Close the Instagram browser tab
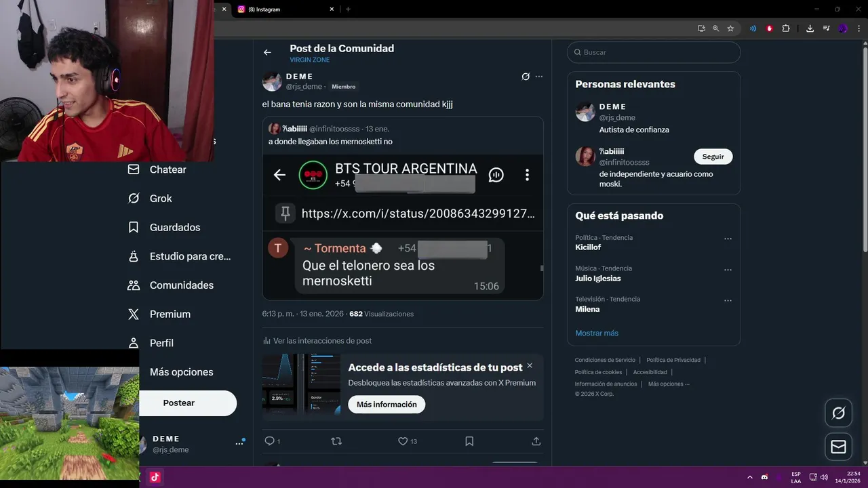868x488 pixels. pos(332,9)
